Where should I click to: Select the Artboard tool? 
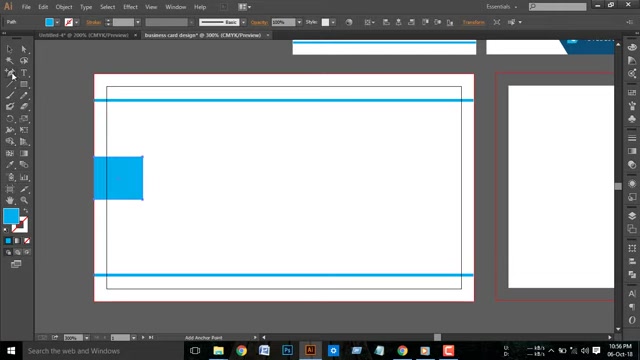pos(9,189)
